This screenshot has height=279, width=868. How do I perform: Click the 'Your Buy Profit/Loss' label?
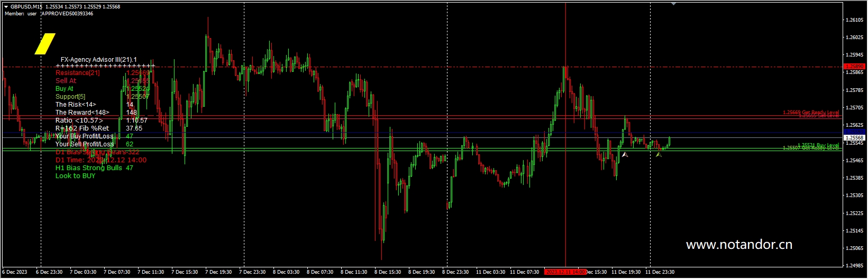(85, 136)
